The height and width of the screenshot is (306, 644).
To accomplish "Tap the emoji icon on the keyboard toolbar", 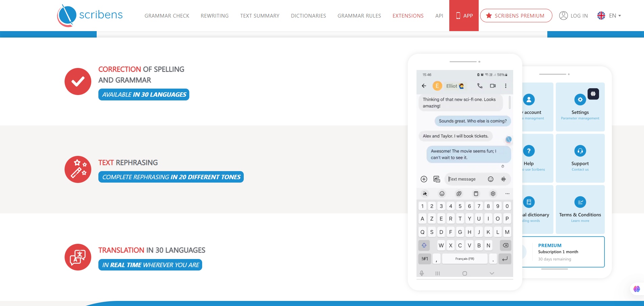I will [x=442, y=194].
